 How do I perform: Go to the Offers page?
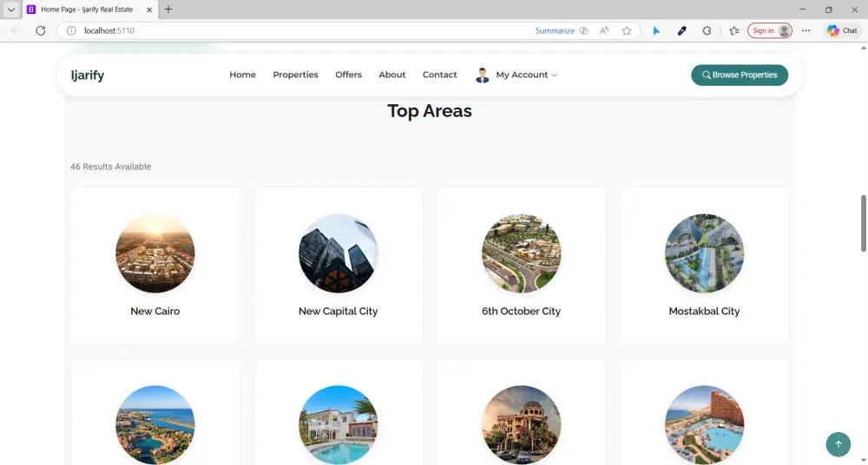pos(348,75)
